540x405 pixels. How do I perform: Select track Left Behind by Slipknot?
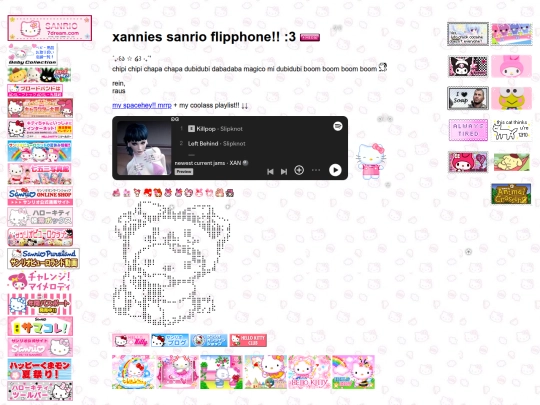pos(216,144)
